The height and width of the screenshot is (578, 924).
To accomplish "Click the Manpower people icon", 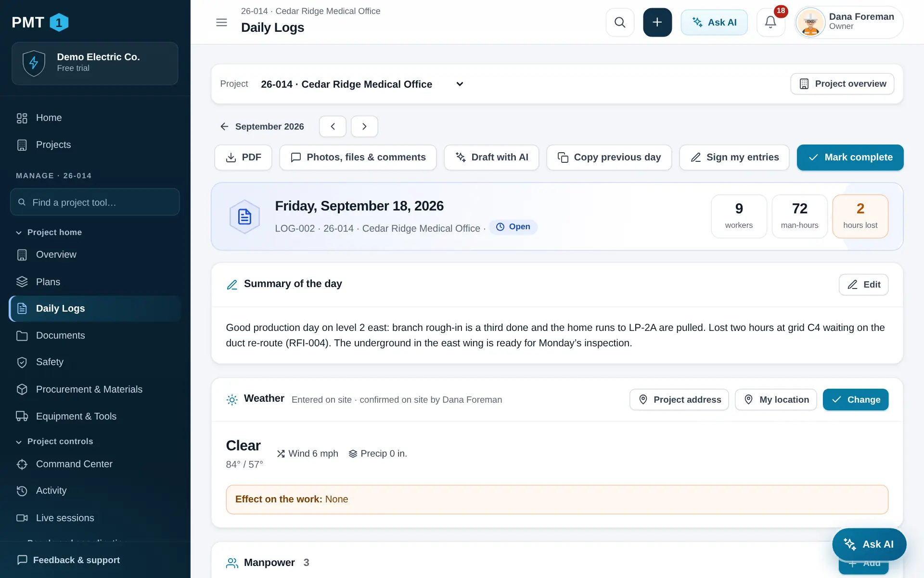I will click(232, 563).
